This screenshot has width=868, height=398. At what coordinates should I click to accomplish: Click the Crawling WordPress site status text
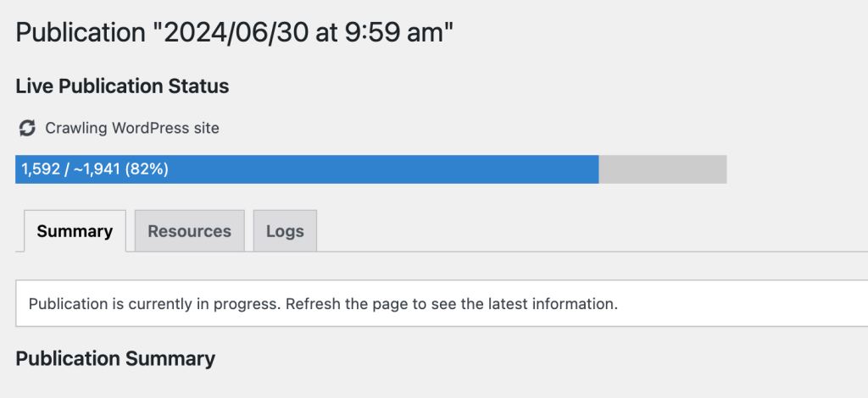click(x=132, y=129)
